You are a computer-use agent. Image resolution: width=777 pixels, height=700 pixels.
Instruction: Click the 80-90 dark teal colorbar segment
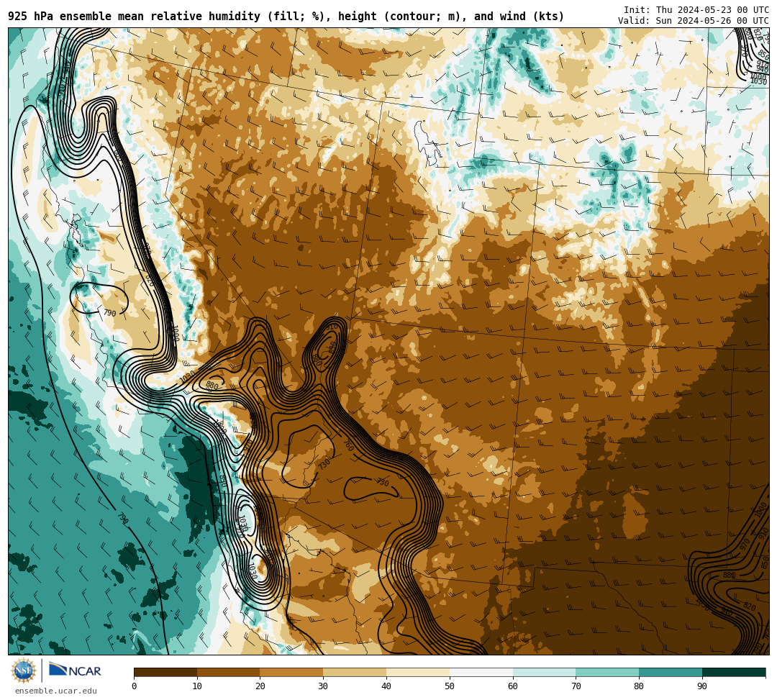[x=671, y=672]
